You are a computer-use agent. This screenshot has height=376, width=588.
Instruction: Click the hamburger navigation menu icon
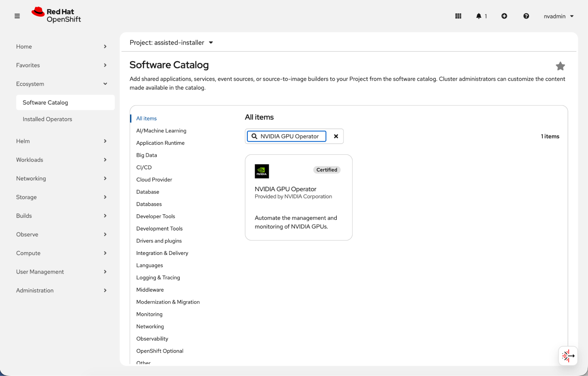(x=17, y=16)
